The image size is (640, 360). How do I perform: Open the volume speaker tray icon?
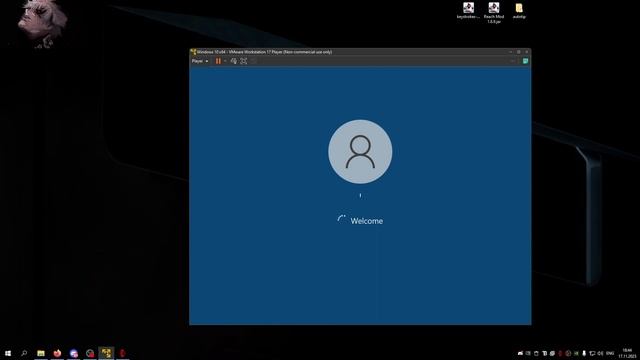point(600,353)
